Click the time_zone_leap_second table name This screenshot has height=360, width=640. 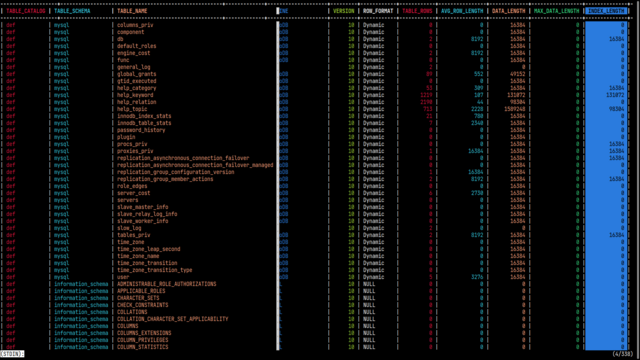click(149, 249)
